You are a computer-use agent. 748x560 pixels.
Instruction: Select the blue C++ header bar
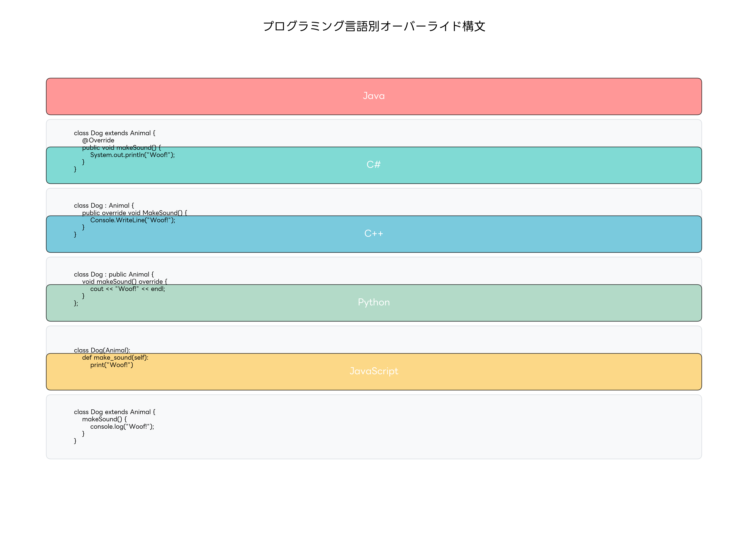[x=374, y=234]
